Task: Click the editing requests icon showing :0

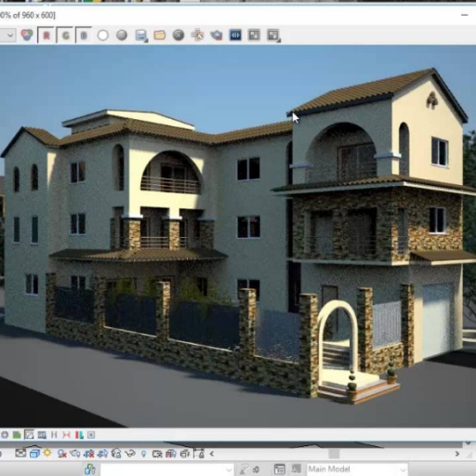Action: point(250,469)
